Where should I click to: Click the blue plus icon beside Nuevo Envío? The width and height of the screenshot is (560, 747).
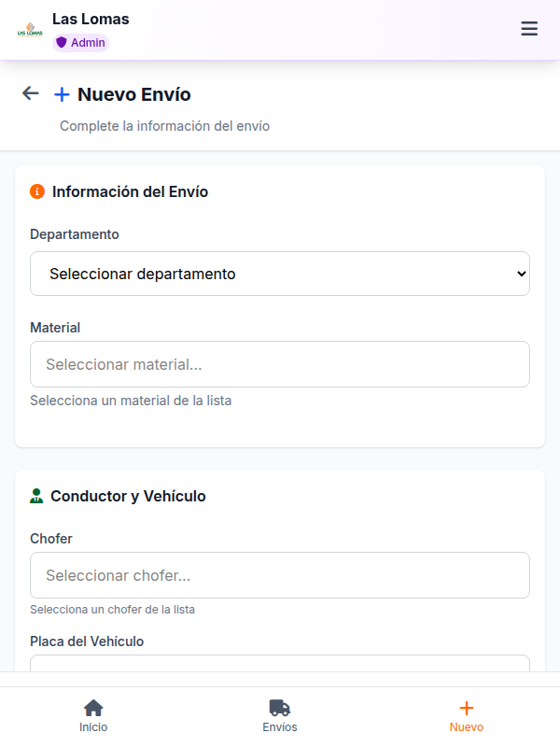coord(63,93)
